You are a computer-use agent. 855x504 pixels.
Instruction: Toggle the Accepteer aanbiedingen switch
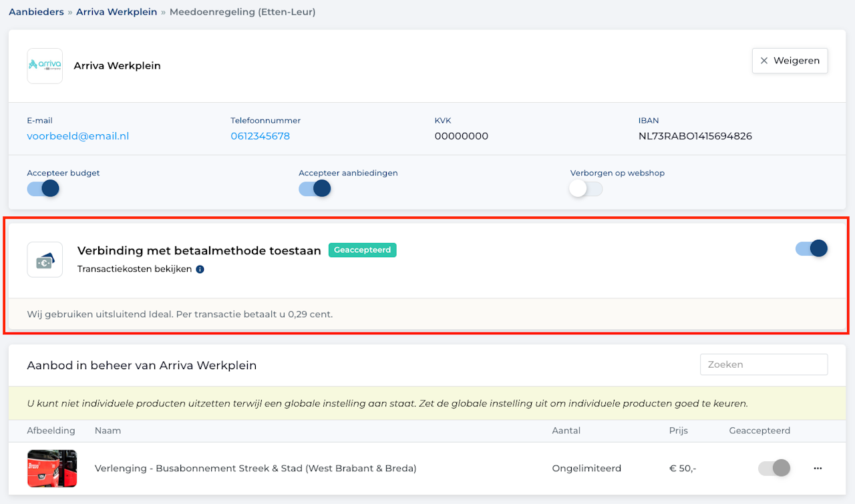click(x=315, y=189)
